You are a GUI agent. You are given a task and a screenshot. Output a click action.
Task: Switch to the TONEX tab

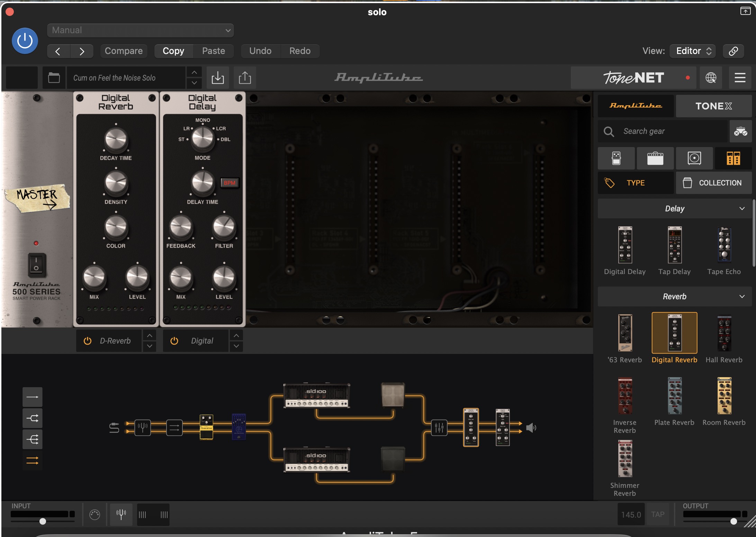pos(713,106)
